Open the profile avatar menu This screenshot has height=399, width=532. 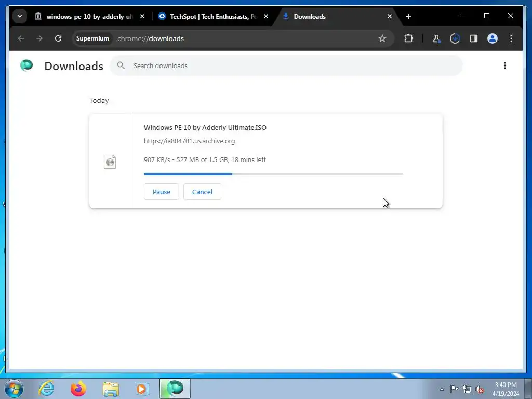tap(493, 38)
